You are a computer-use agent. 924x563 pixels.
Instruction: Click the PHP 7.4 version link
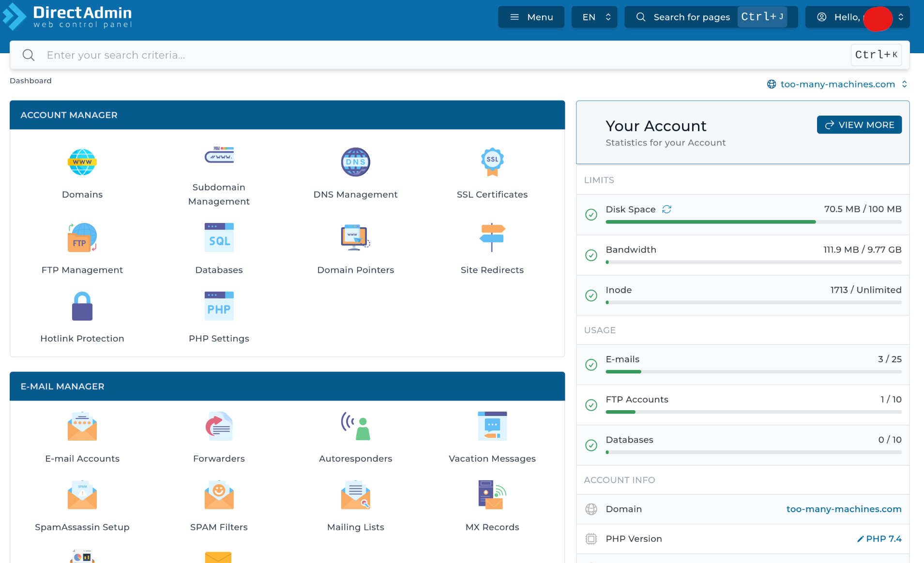pyautogui.click(x=884, y=539)
